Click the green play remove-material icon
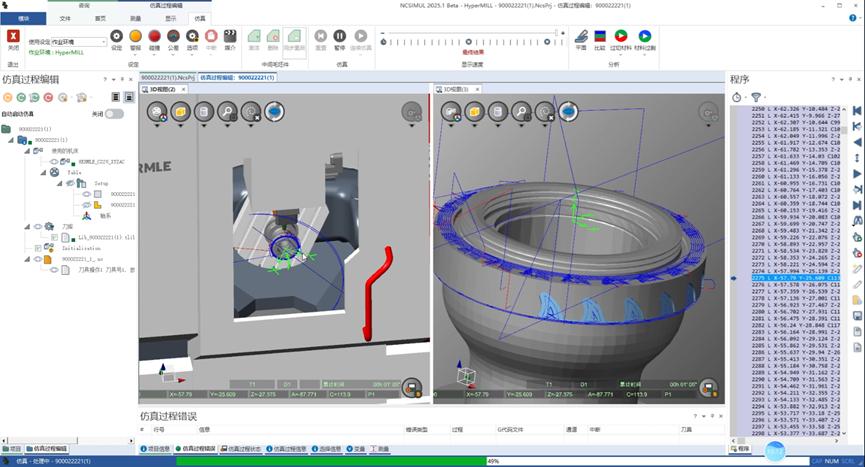 tap(621, 36)
